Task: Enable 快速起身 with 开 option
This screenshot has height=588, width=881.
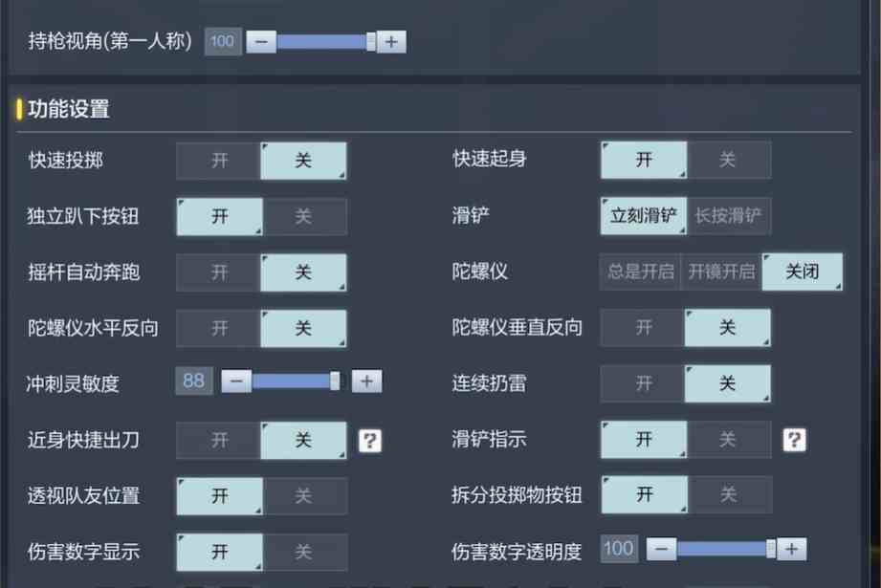Action: pyautogui.click(x=644, y=160)
